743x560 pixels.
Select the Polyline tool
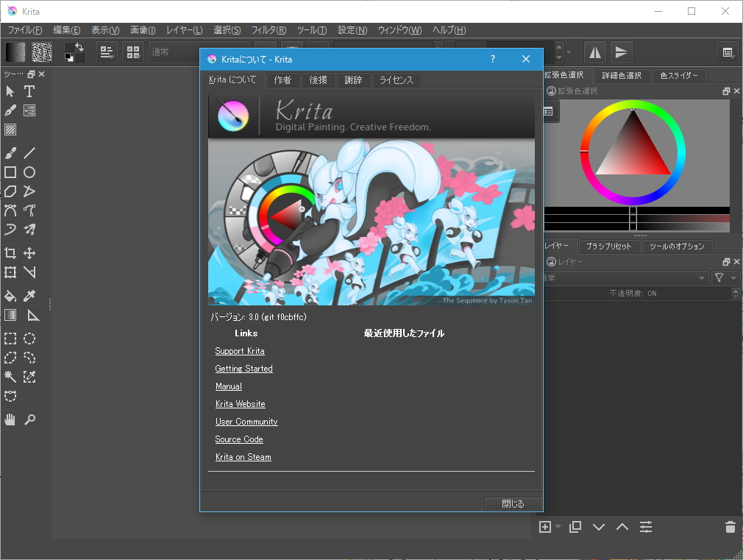click(29, 191)
